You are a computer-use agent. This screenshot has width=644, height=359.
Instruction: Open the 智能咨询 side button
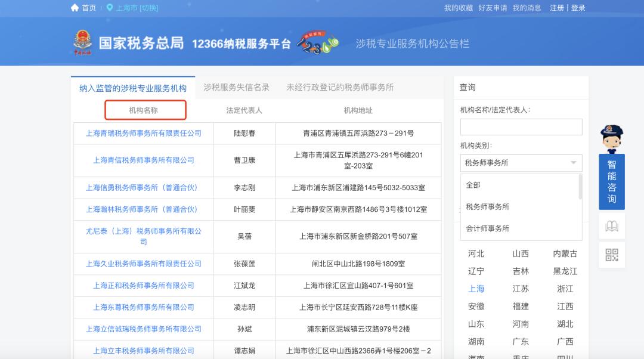click(x=612, y=181)
